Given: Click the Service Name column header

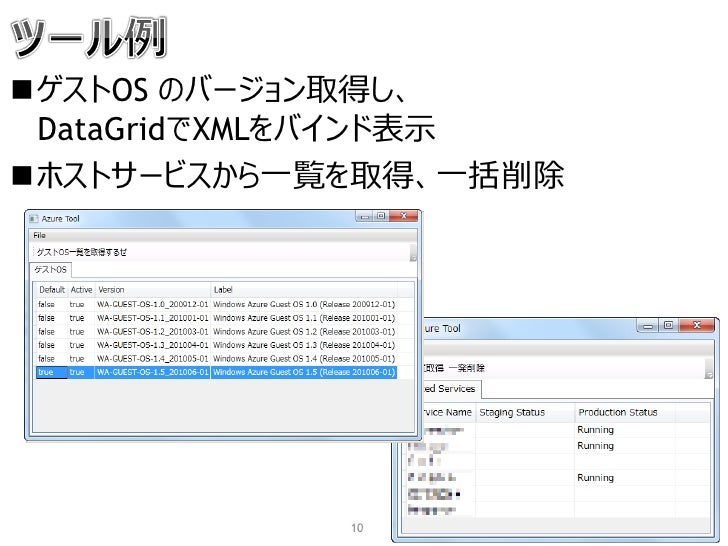Looking at the screenshot, I should coord(447,412).
